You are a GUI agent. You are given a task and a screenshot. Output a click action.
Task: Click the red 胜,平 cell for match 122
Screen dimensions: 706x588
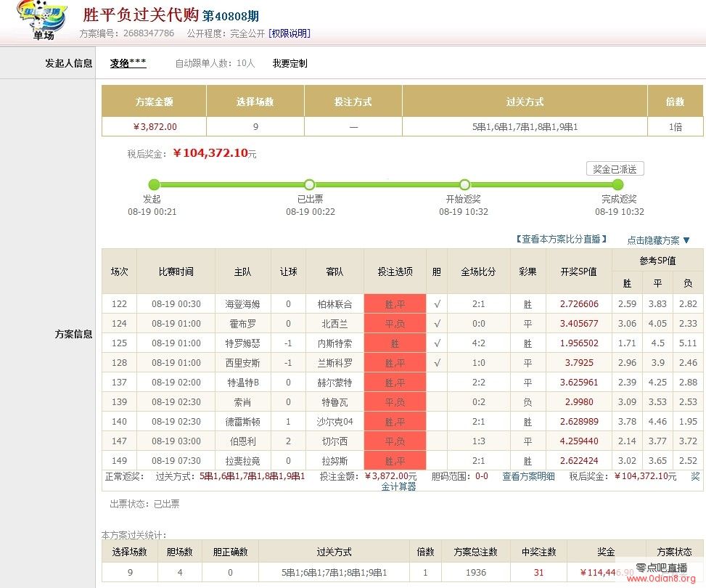[x=395, y=304]
